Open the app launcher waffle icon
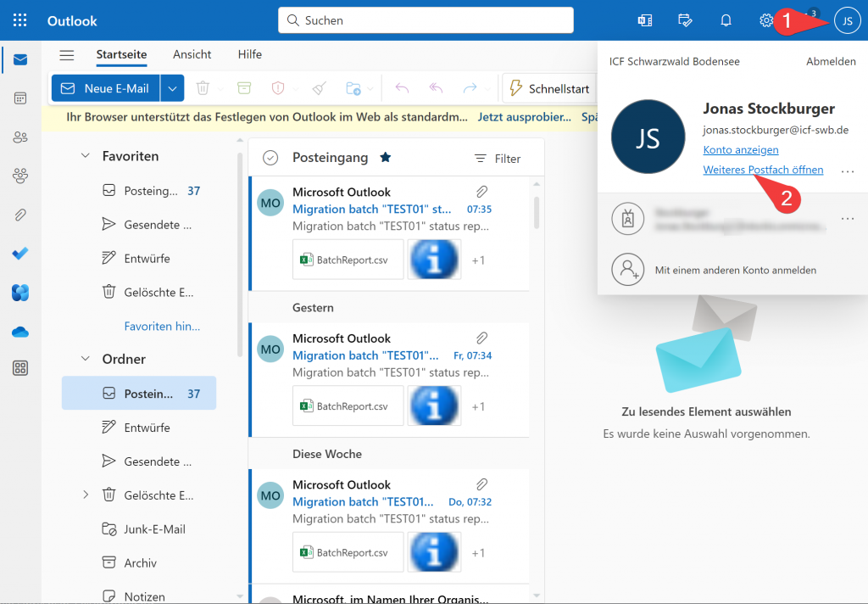 pyautogui.click(x=20, y=20)
